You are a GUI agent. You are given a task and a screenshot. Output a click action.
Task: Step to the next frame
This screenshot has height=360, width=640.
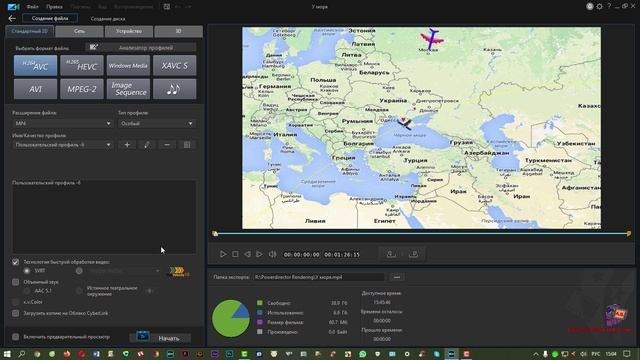click(x=259, y=254)
